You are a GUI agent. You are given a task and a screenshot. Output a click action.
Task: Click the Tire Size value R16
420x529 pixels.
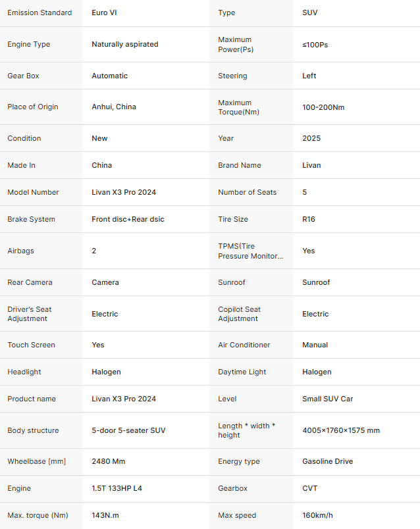point(309,219)
